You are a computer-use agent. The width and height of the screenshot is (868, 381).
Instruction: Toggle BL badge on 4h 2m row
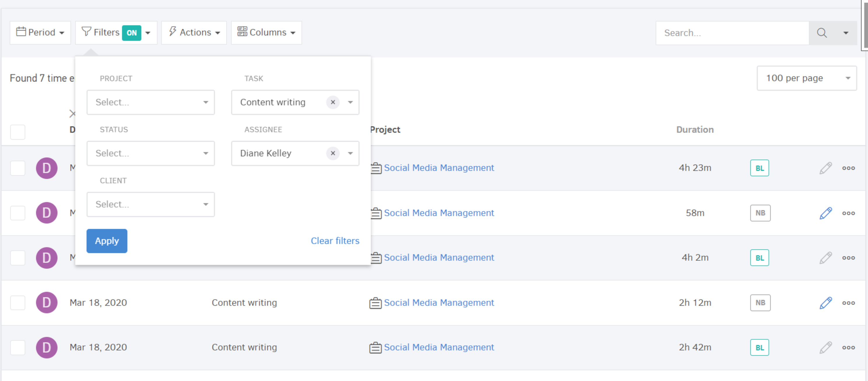tap(760, 258)
